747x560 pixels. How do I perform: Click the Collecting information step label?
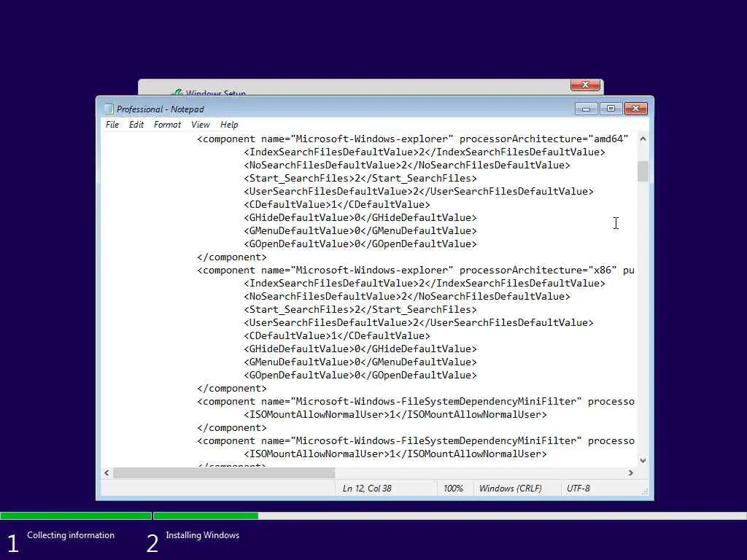click(71, 535)
